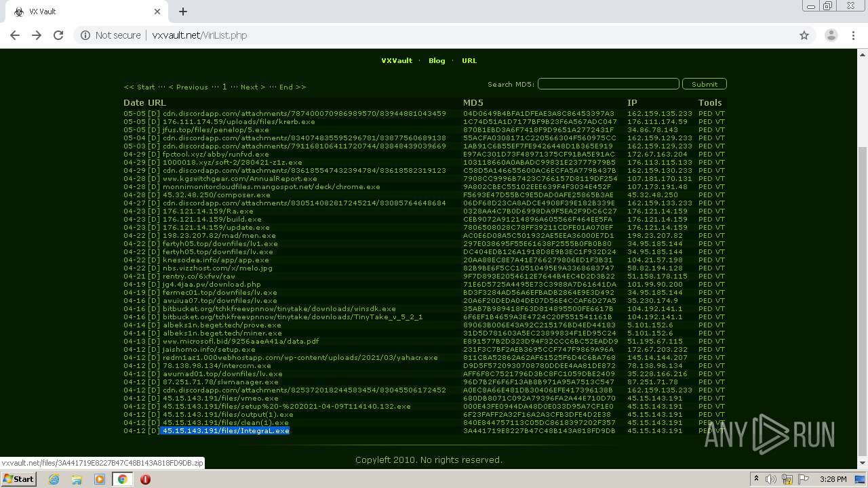Click the browser Forward arrow
The image size is (868, 488).
pos(37,35)
